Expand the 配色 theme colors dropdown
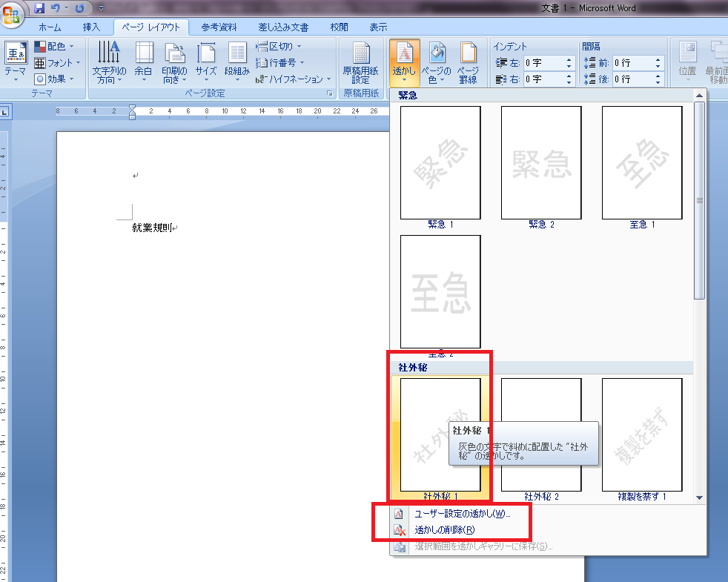Screen dimensions: 728x582 pos(55,46)
